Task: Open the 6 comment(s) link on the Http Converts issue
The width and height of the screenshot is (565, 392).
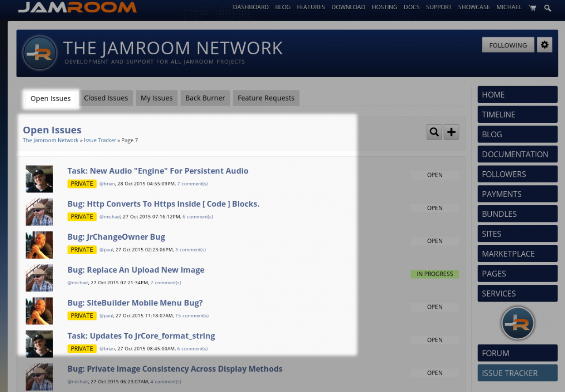Action: tap(198, 217)
